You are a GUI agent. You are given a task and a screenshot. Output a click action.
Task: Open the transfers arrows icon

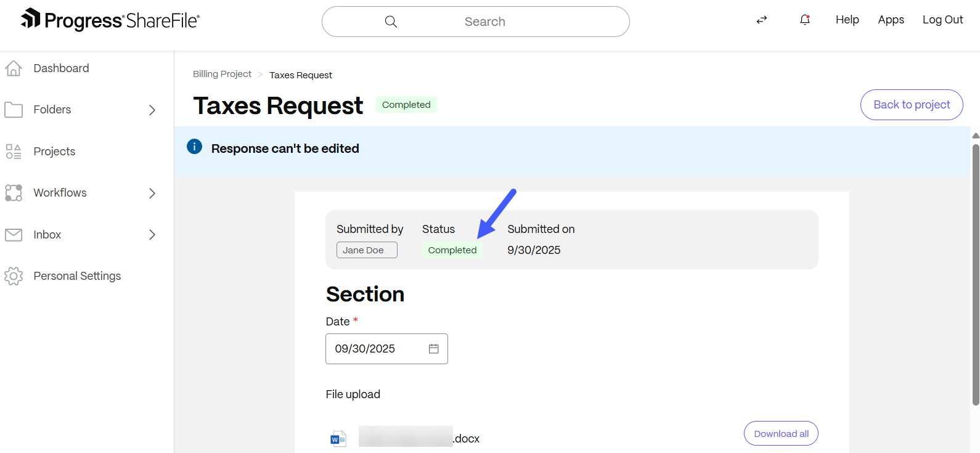[762, 20]
